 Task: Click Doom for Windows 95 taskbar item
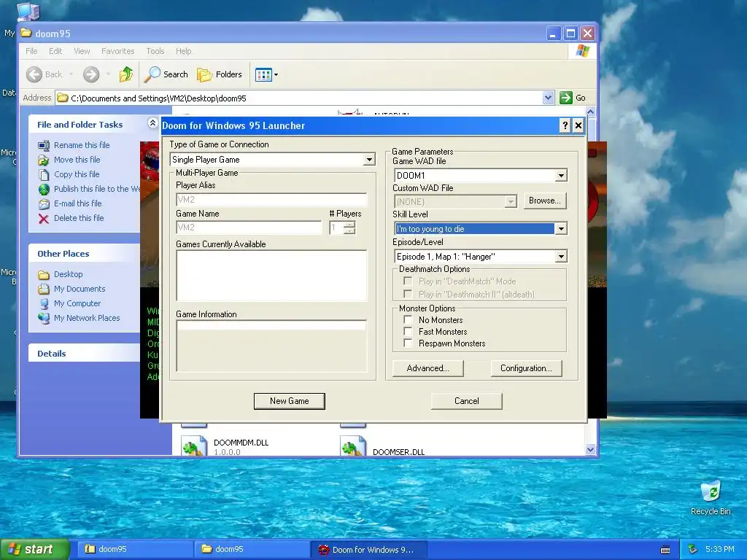pos(368,550)
